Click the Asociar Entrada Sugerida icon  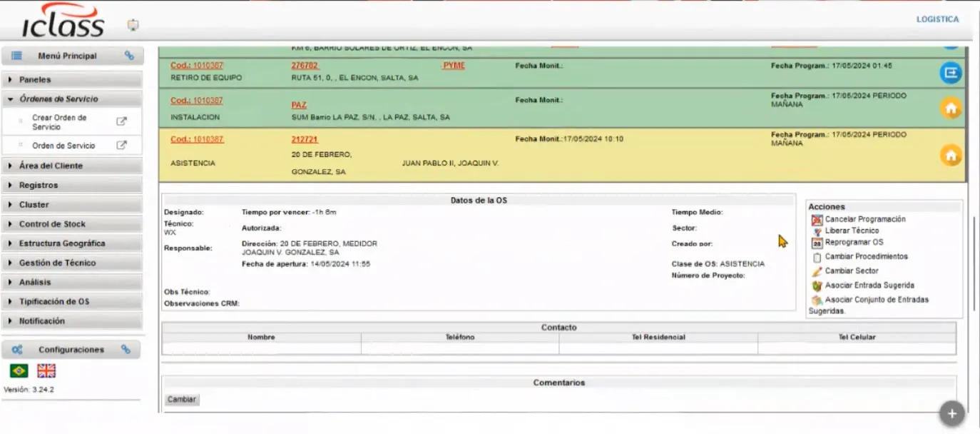click(x=817, y=286)
